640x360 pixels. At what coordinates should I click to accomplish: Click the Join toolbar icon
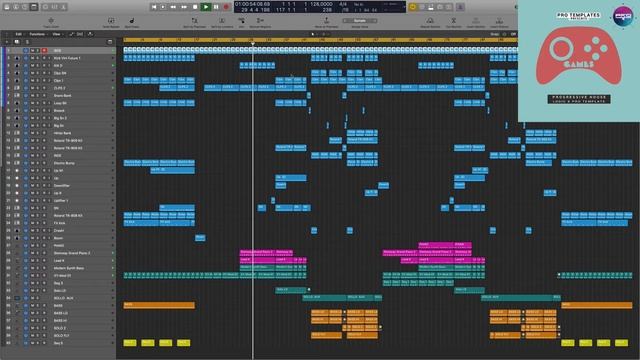coord(242,22)
